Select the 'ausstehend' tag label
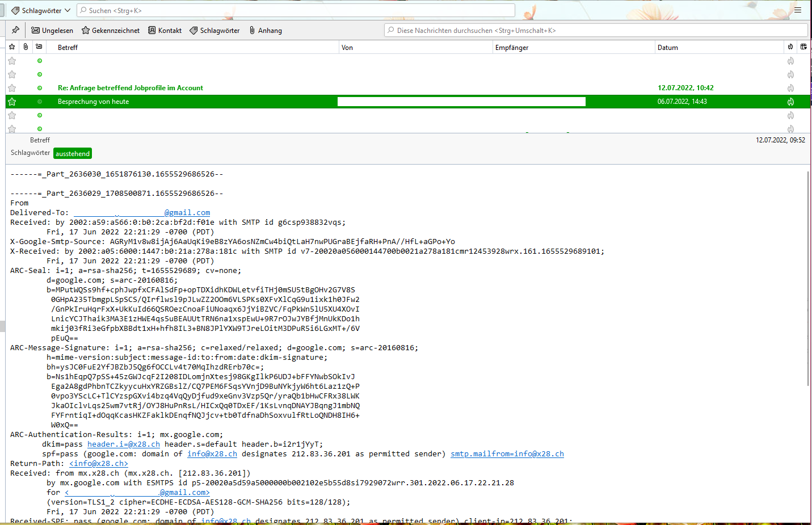 click(73, 153)
